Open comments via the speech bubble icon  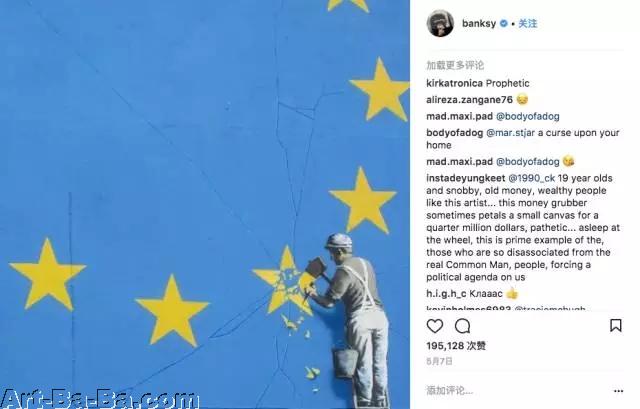point(462,326)
